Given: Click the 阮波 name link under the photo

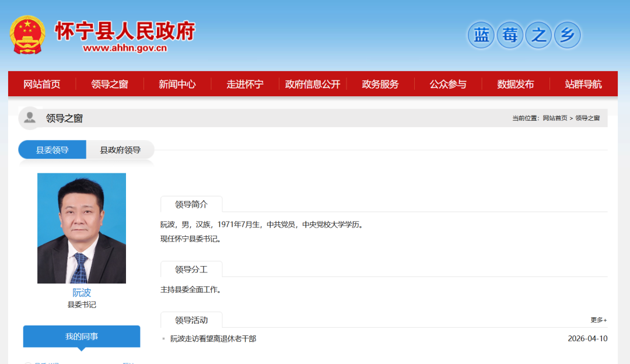Looking at the screenshot, I should [81, 292].
